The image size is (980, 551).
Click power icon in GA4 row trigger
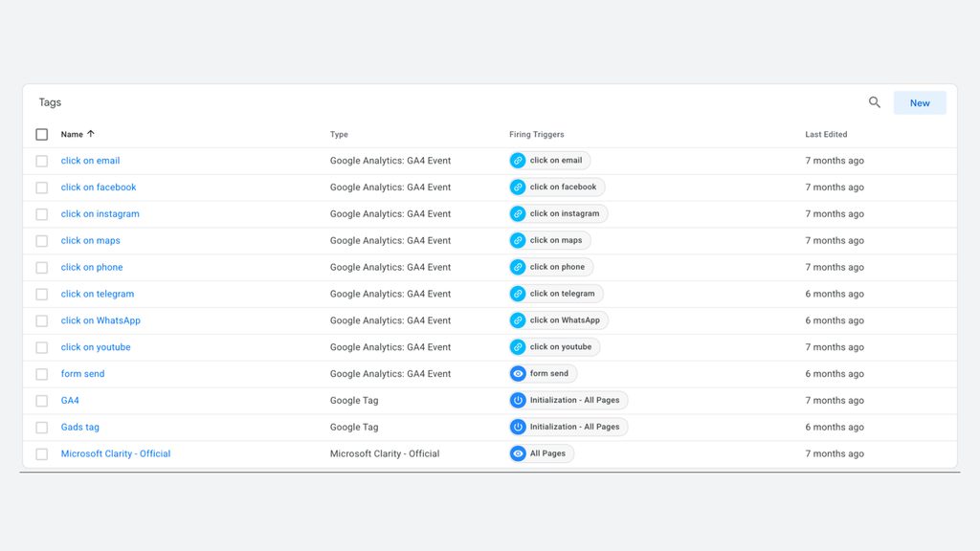tap(518, 401)
